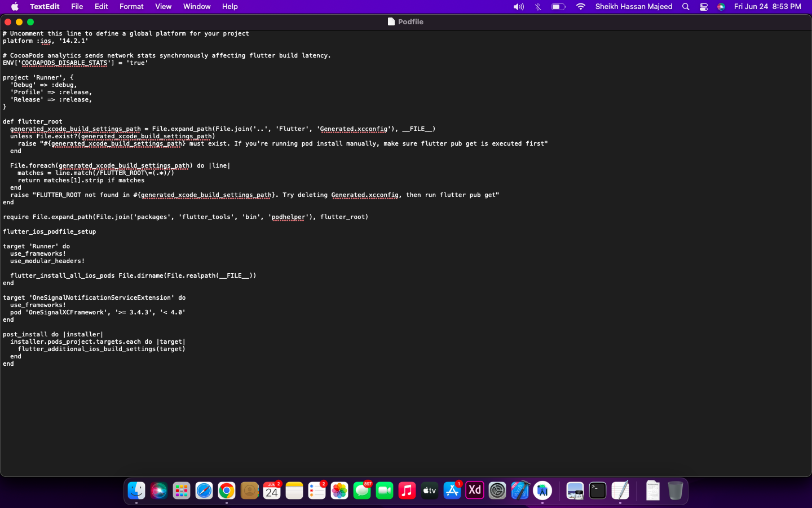Click the user name Sheikh Hassan Majeed
The image size is (812, 508).
634,7
